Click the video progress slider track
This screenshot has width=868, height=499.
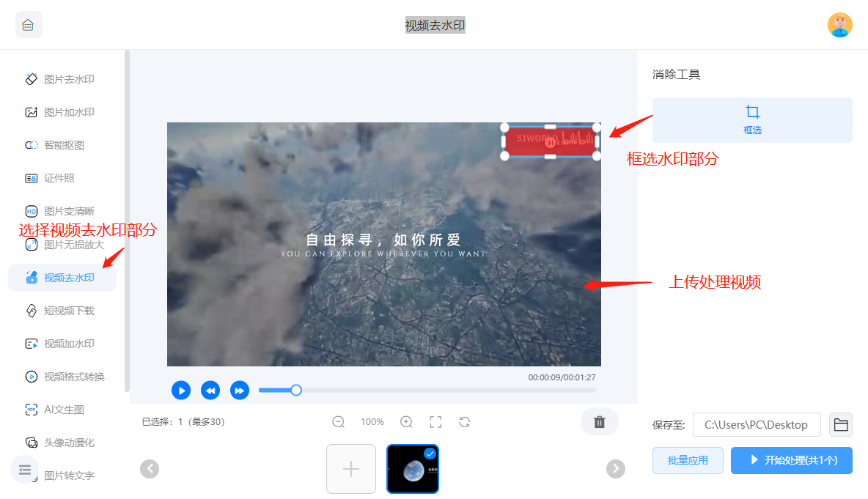pos(440,391)
